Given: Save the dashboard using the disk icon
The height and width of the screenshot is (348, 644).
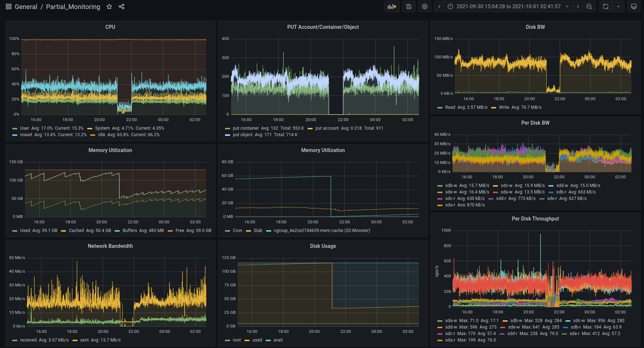Looking at the screenshot, I should point(409,6).
